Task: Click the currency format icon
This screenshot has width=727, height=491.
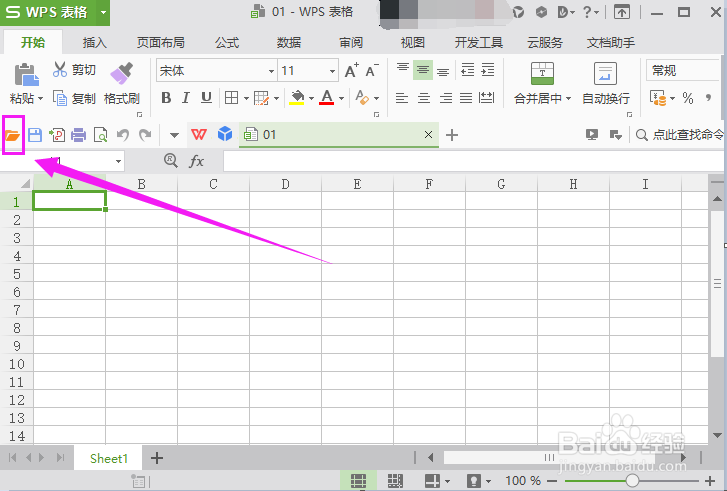Action: 658,98
